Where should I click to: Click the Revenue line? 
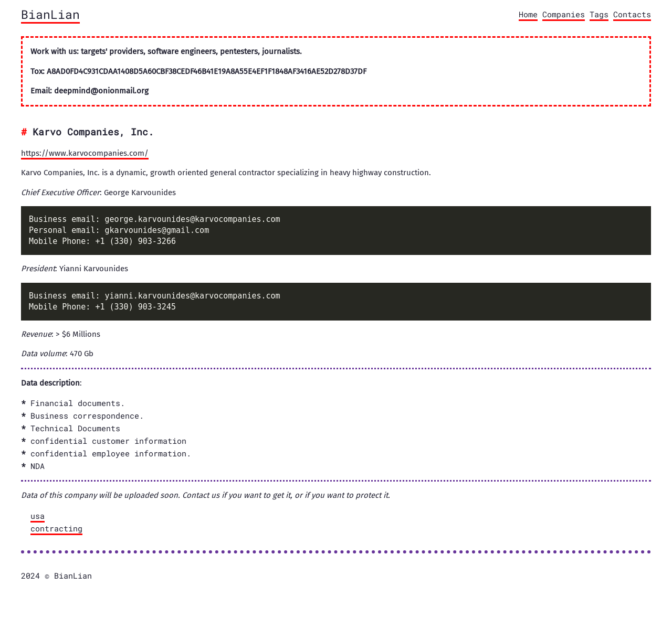[60, 334]
